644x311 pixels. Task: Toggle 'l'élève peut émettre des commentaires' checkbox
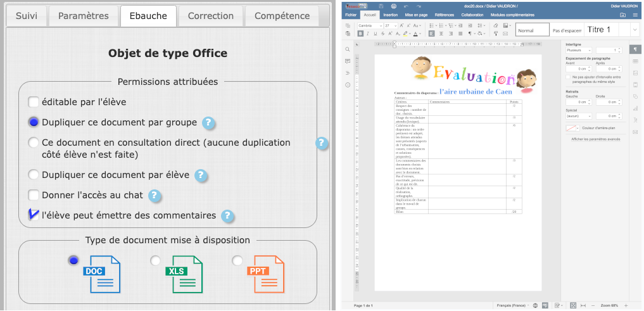coord(34,215)
